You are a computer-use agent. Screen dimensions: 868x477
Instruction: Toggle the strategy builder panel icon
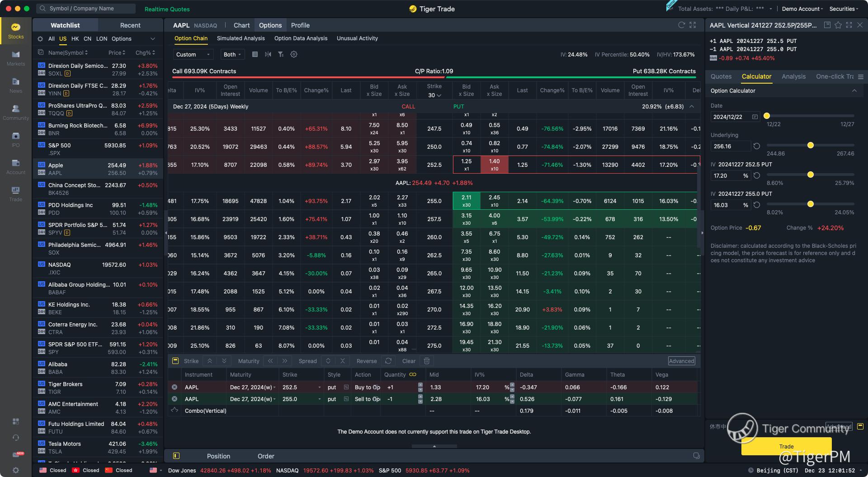click(x=175, y=361)
